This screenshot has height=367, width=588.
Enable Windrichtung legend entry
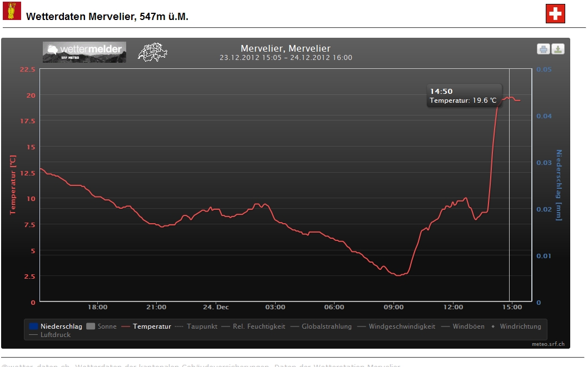520,326
